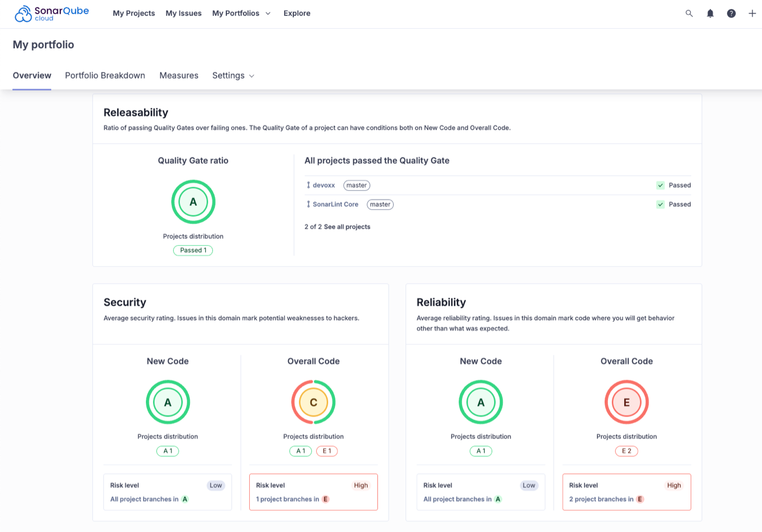Select the master branch pill next to devoxx
The height and width of the screenshot is (532, 762).
coord(357,185)
